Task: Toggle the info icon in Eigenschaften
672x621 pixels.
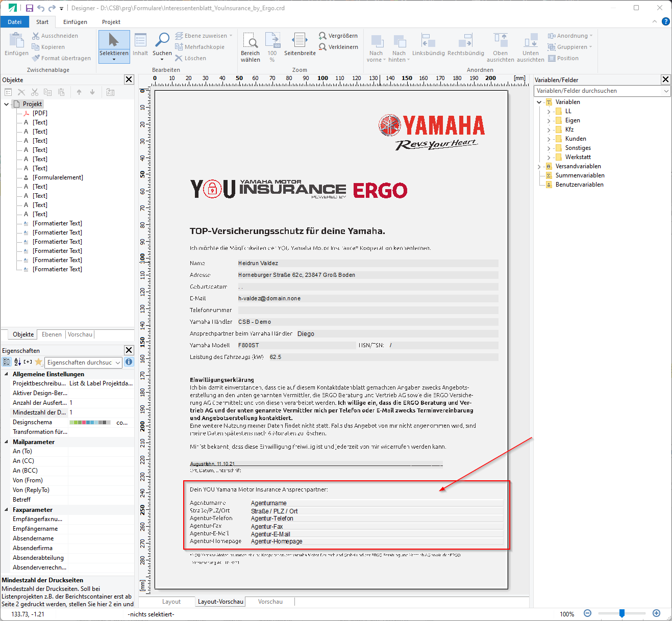Action: tap(129, 362)
